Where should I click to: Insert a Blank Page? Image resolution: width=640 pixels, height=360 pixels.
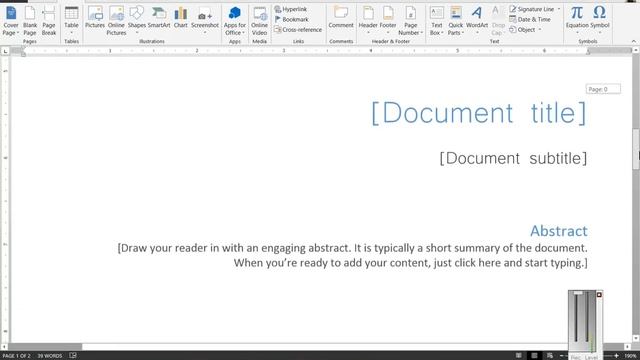tap(30, 21)
